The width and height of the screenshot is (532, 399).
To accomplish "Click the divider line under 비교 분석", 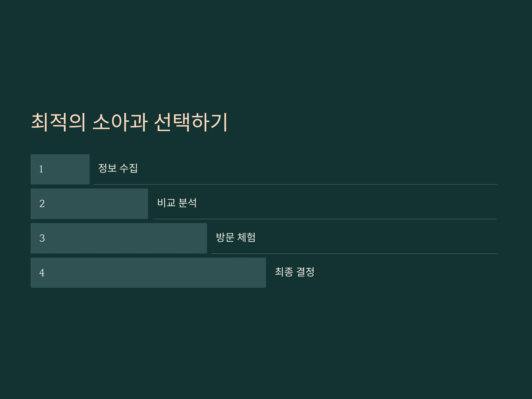I will (x=325, y=219).
